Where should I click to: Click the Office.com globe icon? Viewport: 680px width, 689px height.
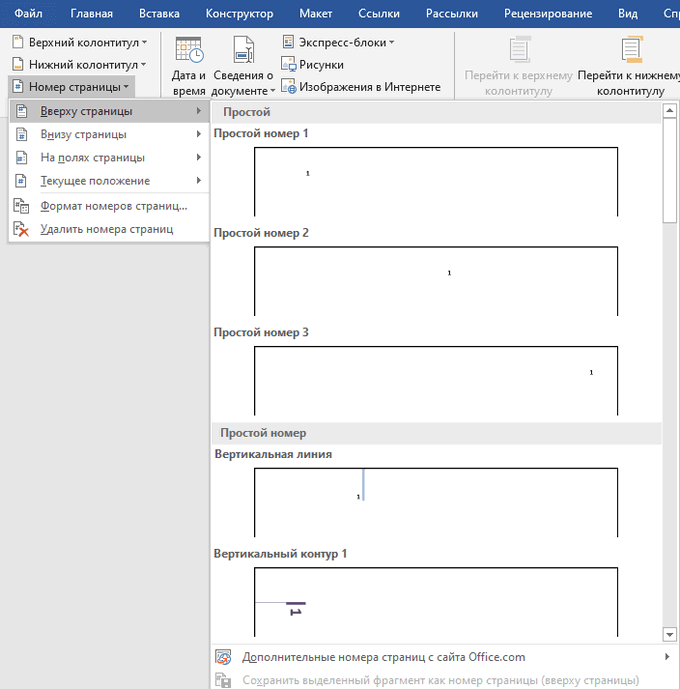(x=223, y=657)
